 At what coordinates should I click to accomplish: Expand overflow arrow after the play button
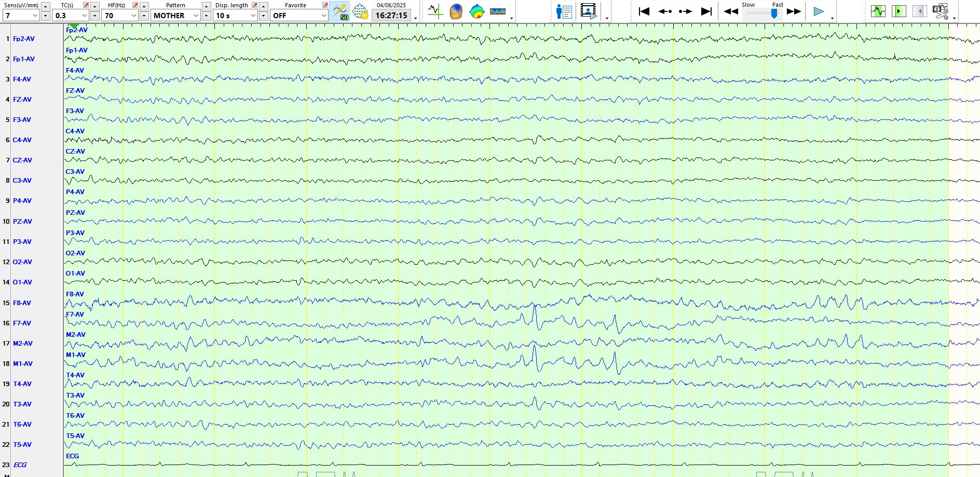click(x=833, y=18)
